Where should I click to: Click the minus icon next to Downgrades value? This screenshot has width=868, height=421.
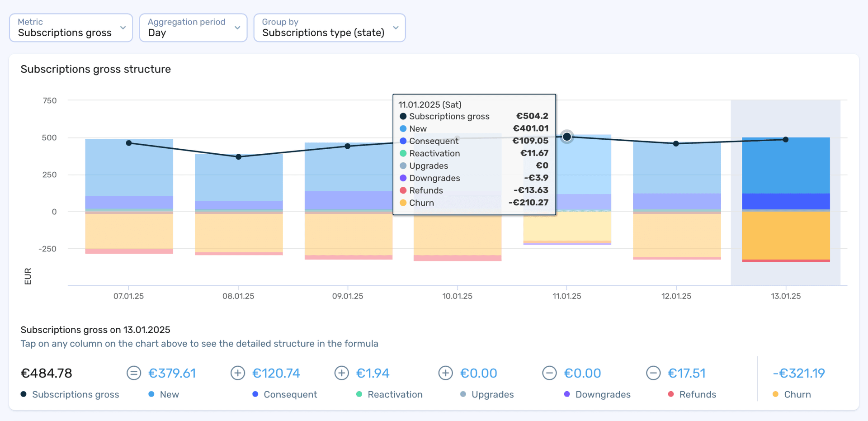pos(550,373)
